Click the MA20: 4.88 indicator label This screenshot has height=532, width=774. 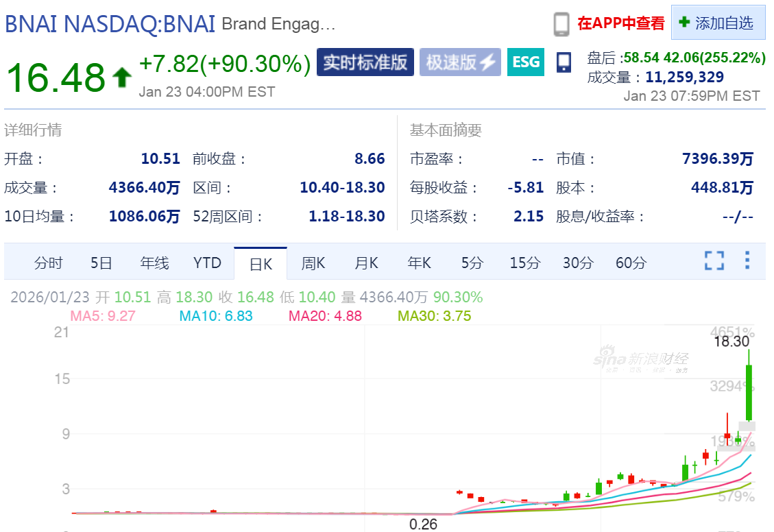tap(325, 316)
